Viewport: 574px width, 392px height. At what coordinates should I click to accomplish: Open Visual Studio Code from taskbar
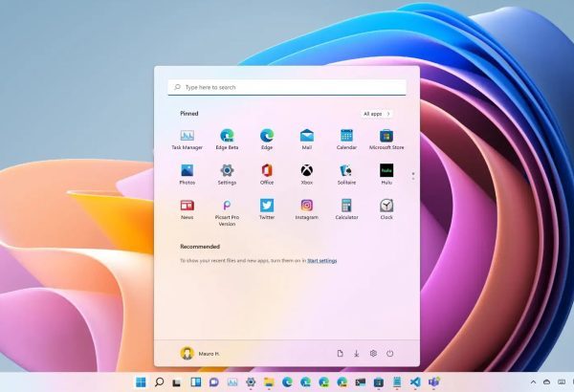415,382
